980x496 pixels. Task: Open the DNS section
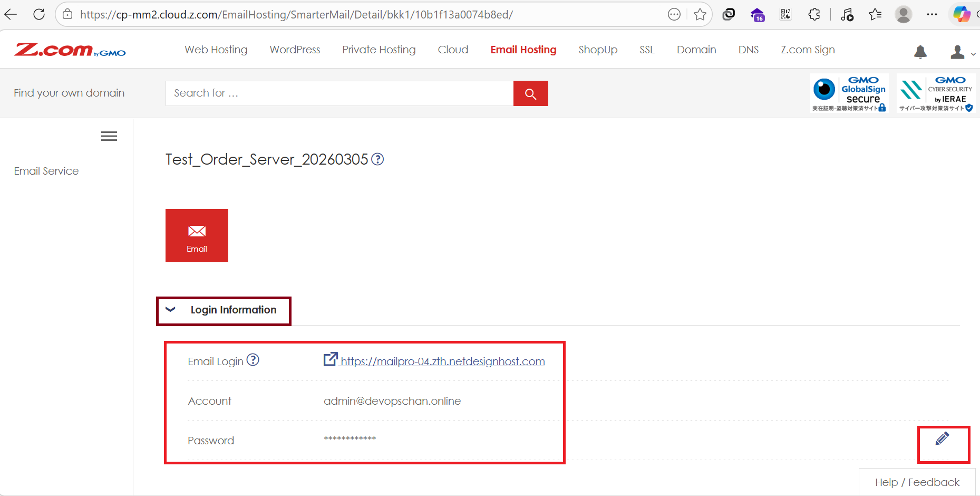749,50
